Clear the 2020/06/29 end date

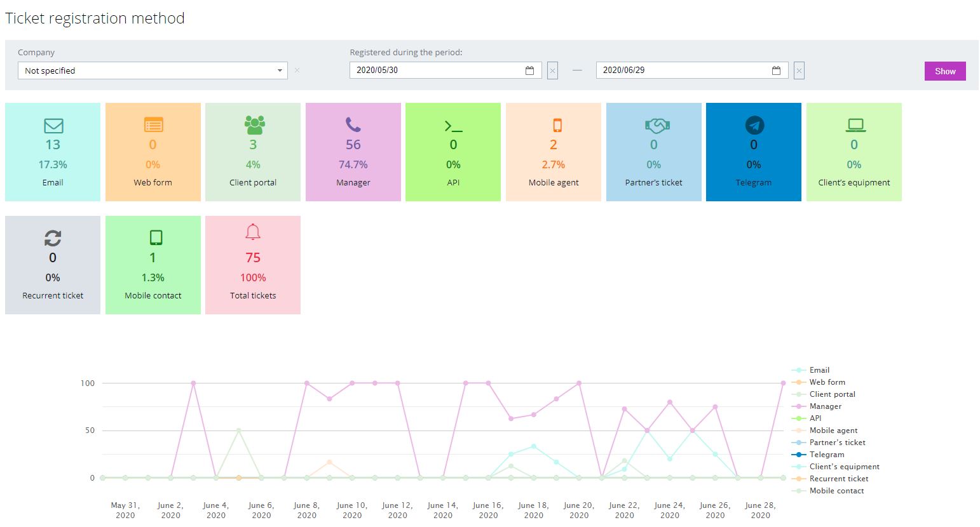pos(799,70)
